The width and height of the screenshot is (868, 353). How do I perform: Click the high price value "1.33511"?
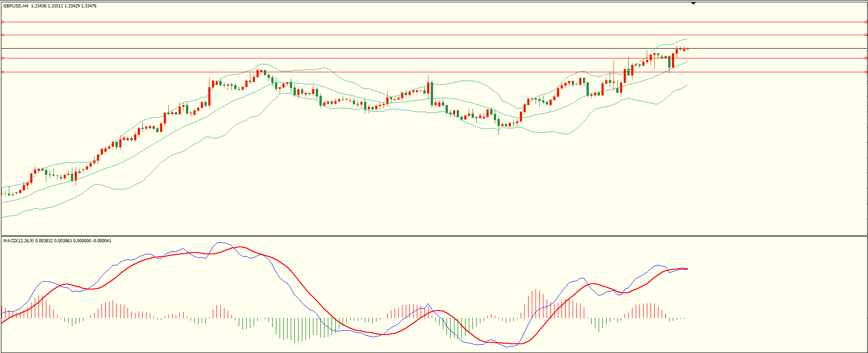pos(55,6)
